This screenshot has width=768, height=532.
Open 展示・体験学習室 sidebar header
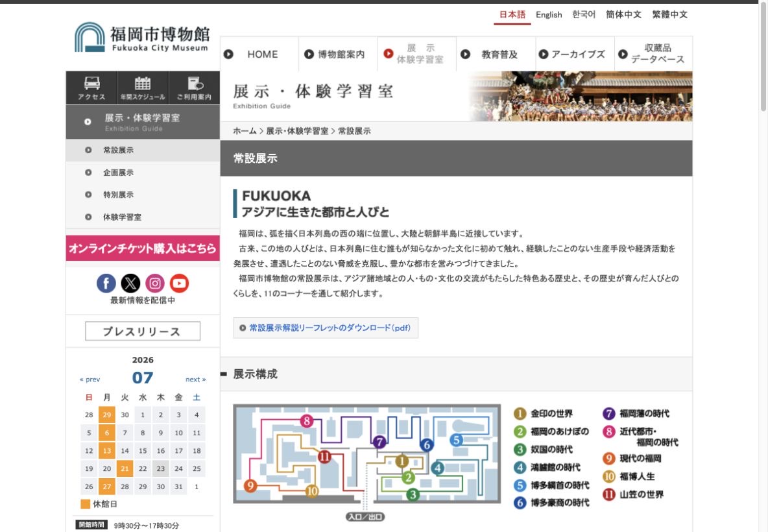143,122
